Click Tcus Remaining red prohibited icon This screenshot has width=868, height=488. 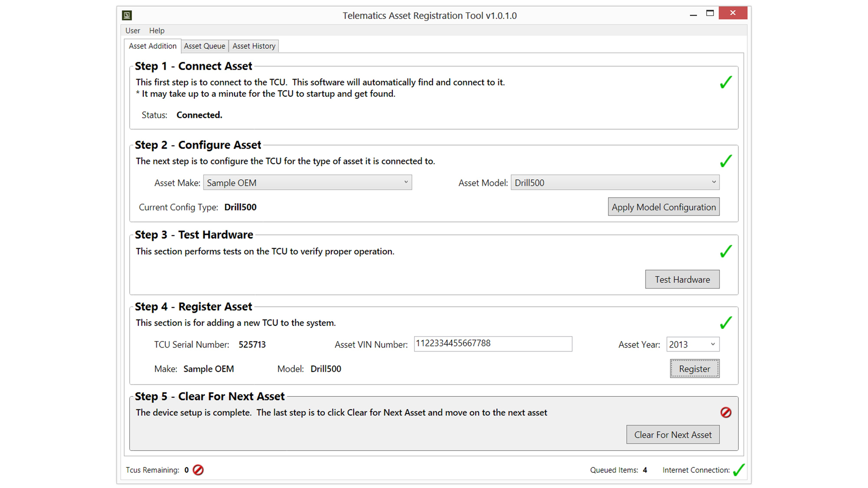coord(198,470)
